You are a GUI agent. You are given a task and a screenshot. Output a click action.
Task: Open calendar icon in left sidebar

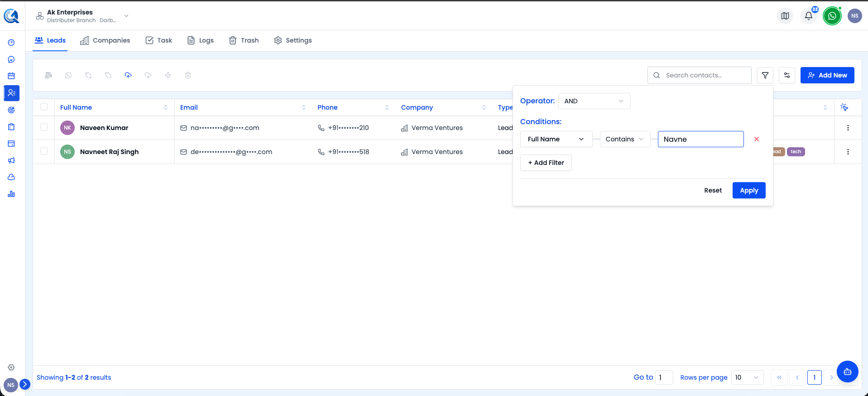[11, 76]
